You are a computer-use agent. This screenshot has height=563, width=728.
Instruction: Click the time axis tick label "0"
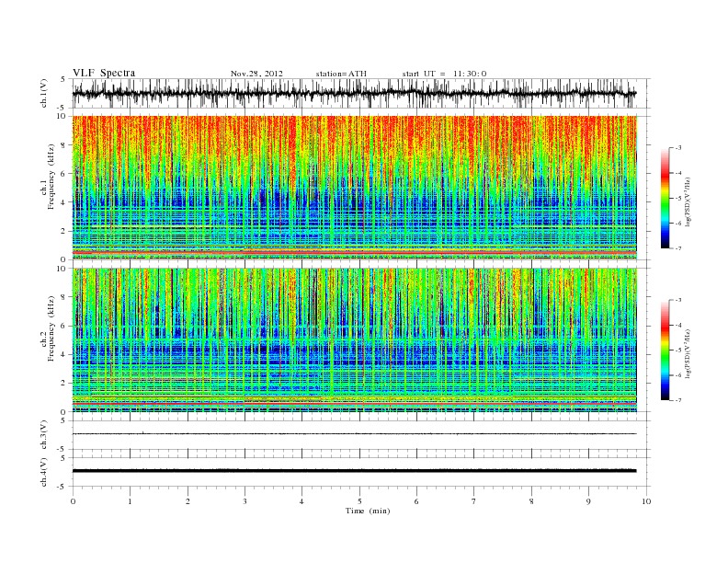point(73,501)
